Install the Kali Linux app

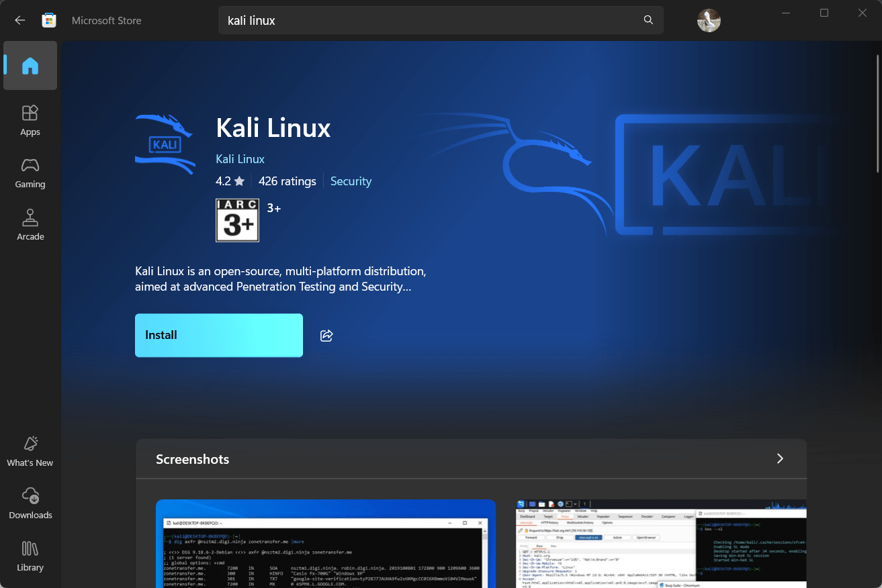click(x=218, y=335)
